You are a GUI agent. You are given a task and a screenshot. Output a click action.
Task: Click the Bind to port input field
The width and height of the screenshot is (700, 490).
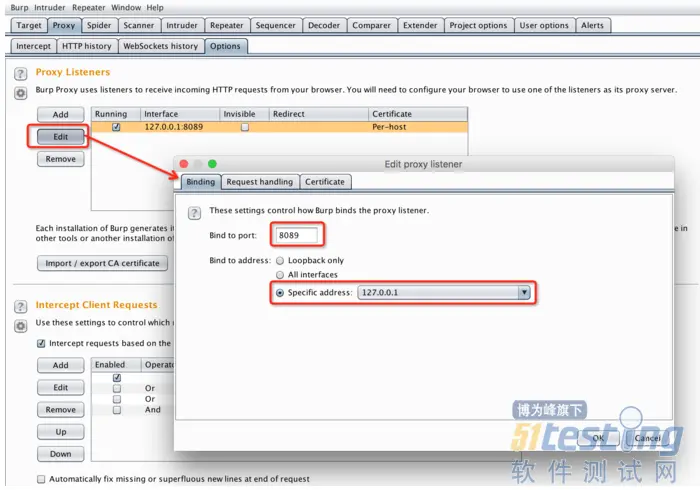[297, 235]
